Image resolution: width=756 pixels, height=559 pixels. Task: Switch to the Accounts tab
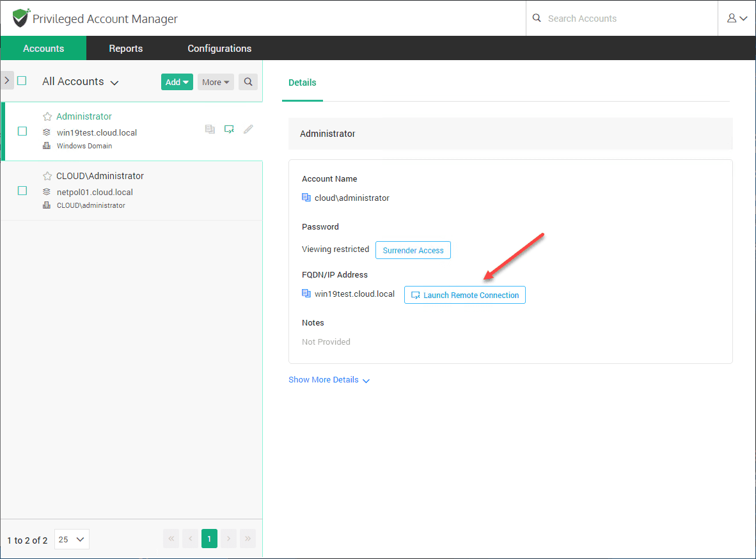(43, 48)
